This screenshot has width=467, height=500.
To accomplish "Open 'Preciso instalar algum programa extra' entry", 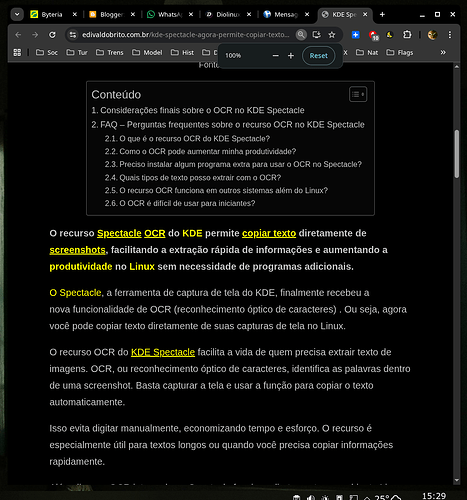I will pos(233,164).
